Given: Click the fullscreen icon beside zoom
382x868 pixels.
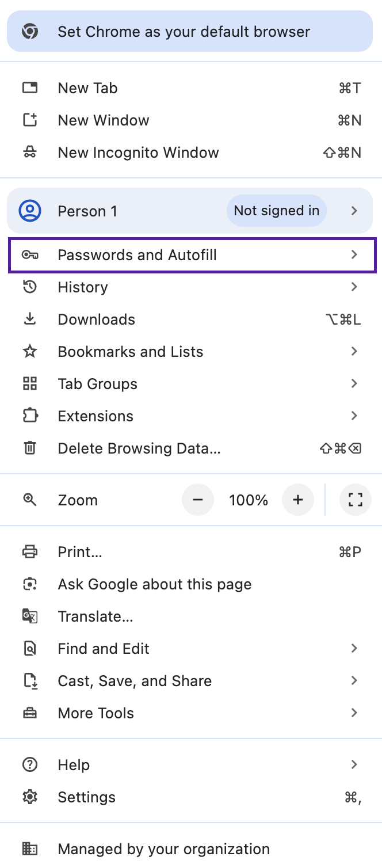Looking at the screenshot, I should [356, 500].
